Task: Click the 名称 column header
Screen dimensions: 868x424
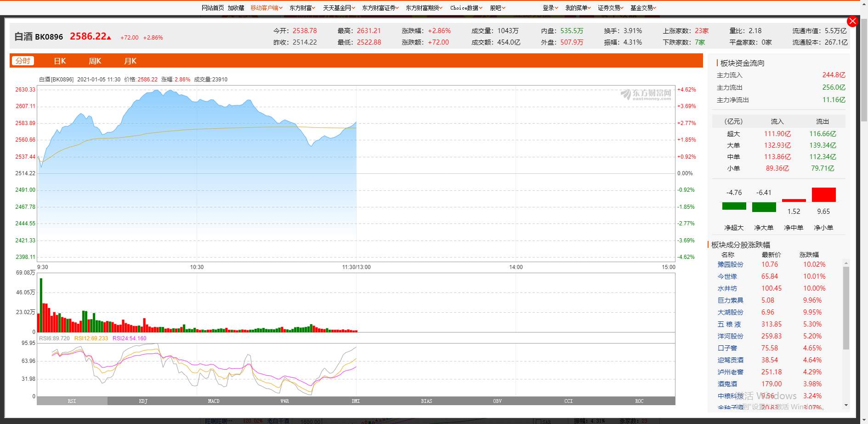Action: pos(727,254)
